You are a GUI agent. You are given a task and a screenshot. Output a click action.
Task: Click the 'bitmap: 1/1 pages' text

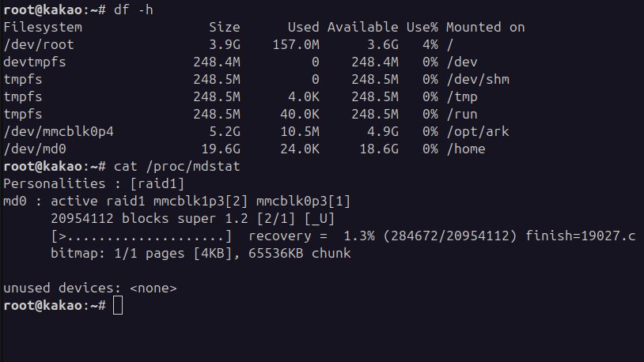click(x=117, y=253)
